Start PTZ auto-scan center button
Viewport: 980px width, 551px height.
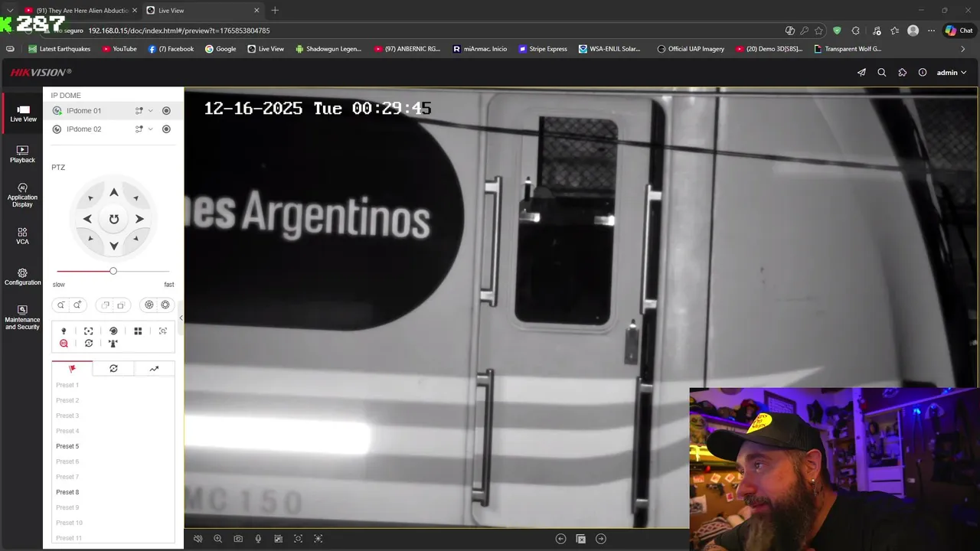113,219
